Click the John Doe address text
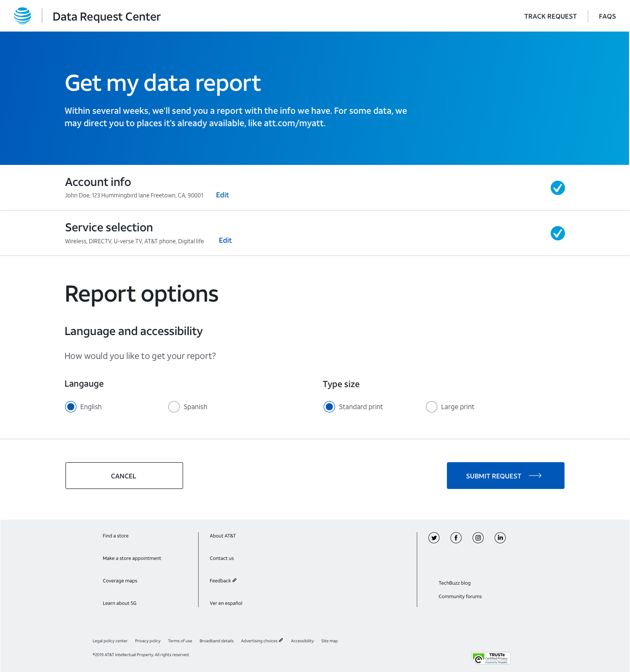The height and width of the screenshot is (672, 630). coord(134,195)
